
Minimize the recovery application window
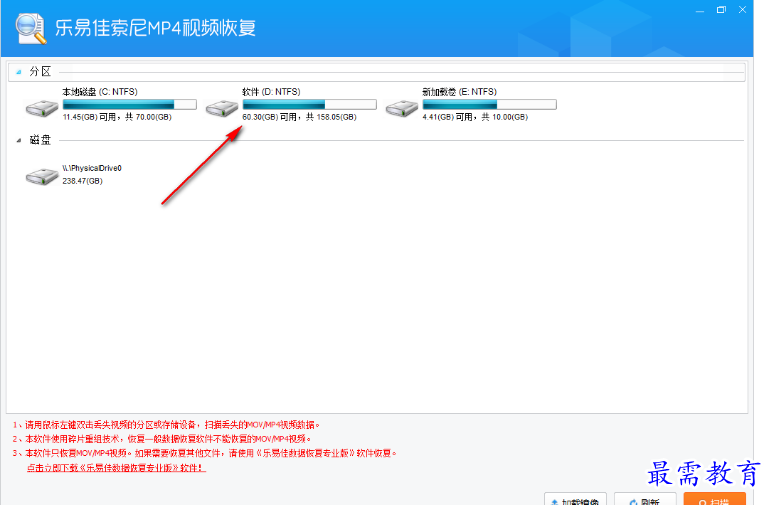click(x=700, y=10)
